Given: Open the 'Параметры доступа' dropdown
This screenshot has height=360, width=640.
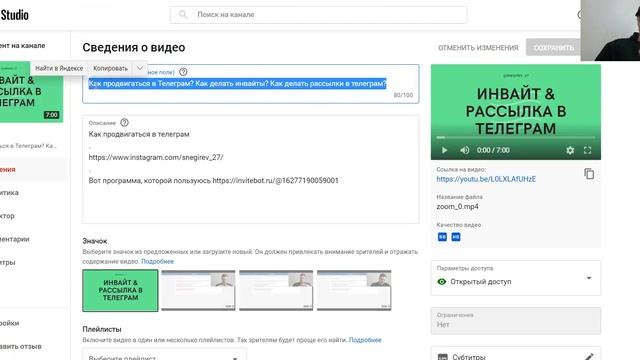Looking at the screenshot, I should coord(516,278).
